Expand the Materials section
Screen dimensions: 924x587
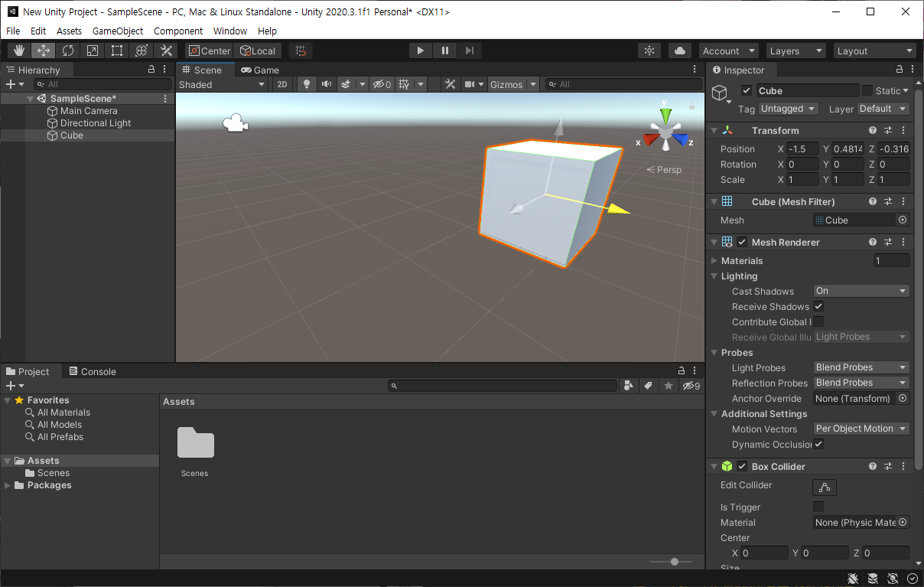click(714, 261)
